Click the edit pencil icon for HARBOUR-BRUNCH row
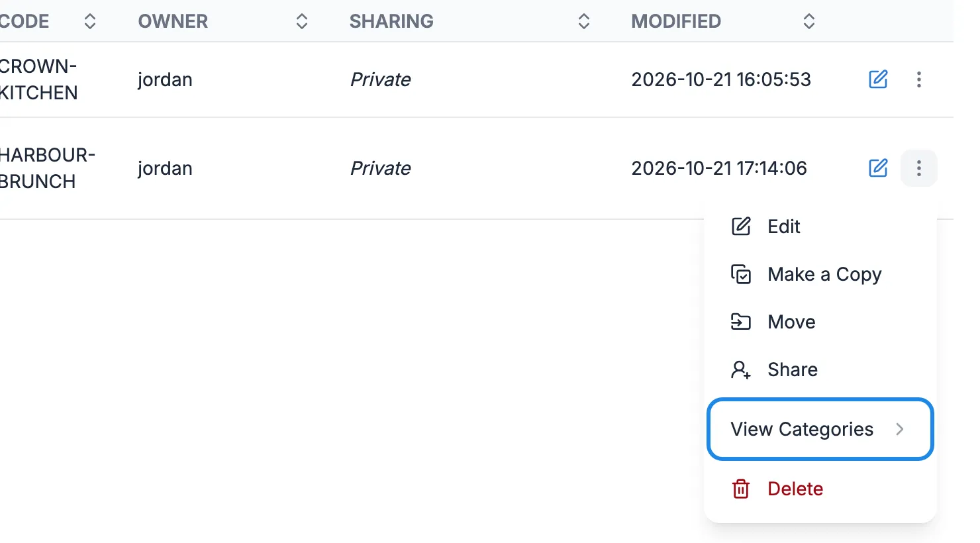 [x=878, y=168]
